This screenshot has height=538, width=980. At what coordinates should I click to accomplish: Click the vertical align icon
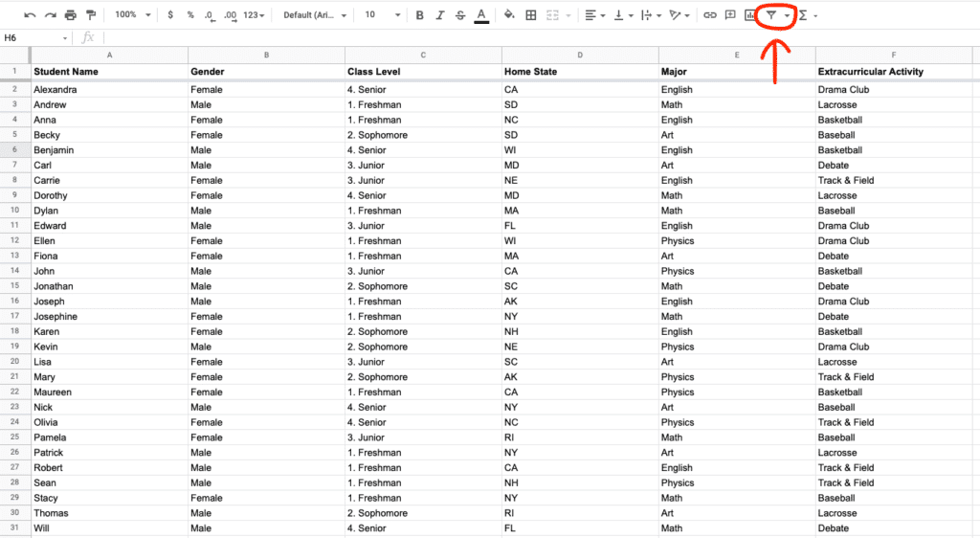pyautogui.click(x=618, y=15)
